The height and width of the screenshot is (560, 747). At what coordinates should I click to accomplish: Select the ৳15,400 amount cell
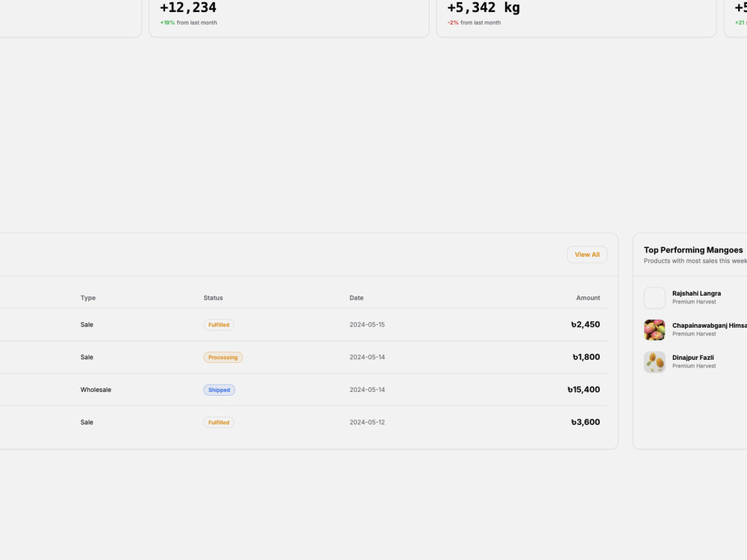coord(583,390)
